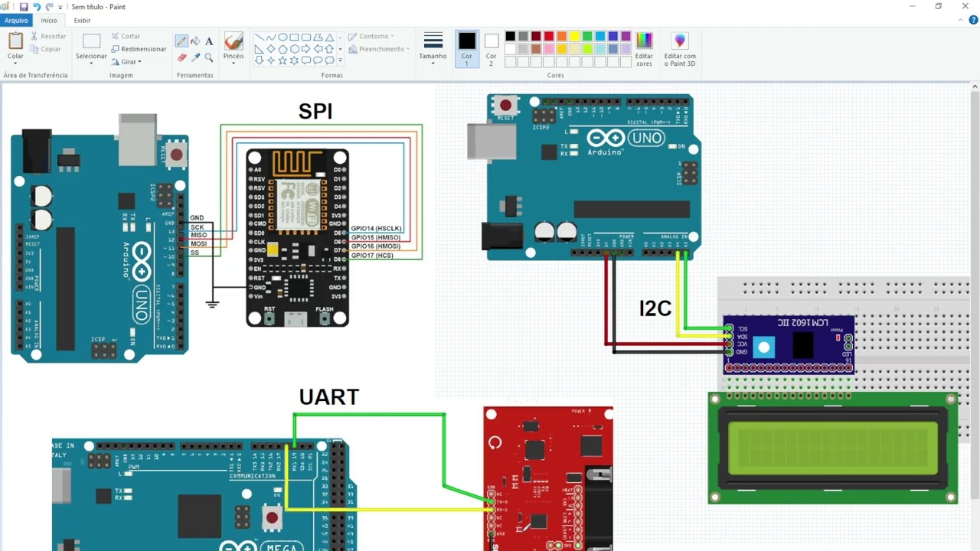
Task: Click the Paste clipboard icon
Action: point(15,41)
